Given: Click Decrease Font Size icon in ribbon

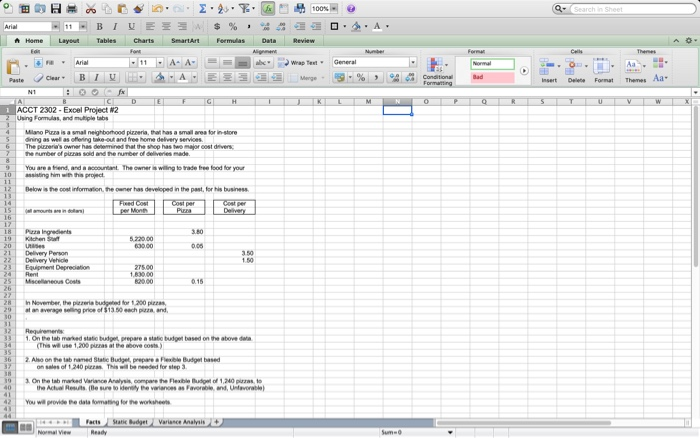Looking at the screenshot, I should pyautogui.click(x=189, y=63).
